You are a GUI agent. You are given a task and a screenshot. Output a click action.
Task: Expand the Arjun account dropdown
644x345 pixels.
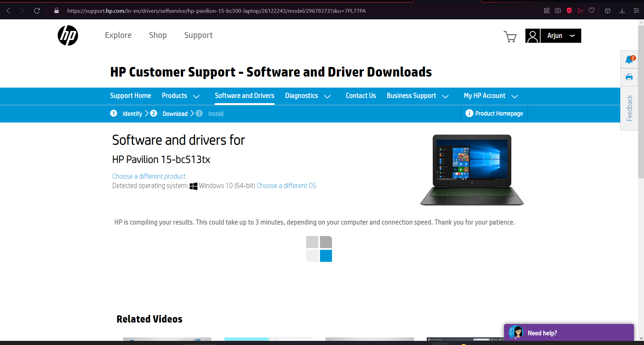tap(561, 36)
